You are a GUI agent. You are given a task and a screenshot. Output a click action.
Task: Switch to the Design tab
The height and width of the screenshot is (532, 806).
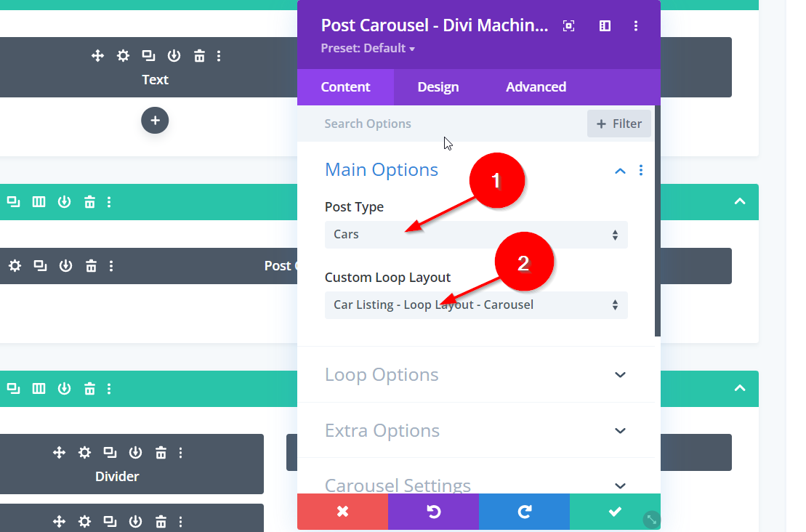(x=438, y=87)
